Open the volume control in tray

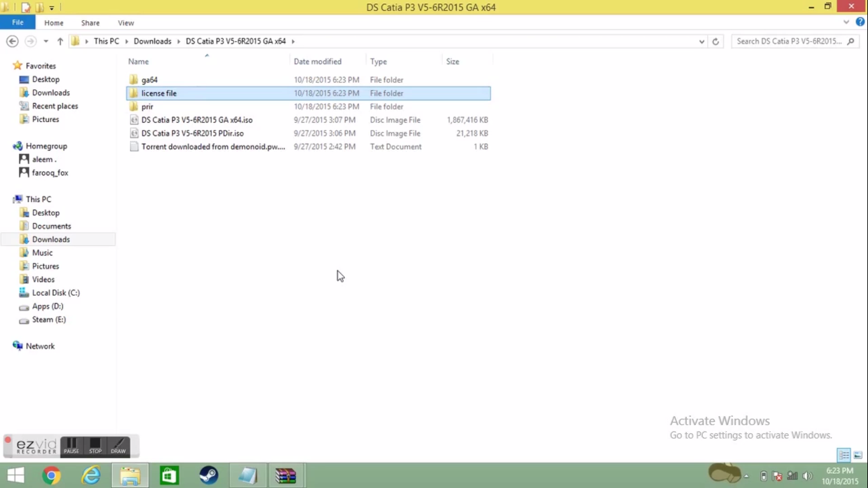point(808,476)
